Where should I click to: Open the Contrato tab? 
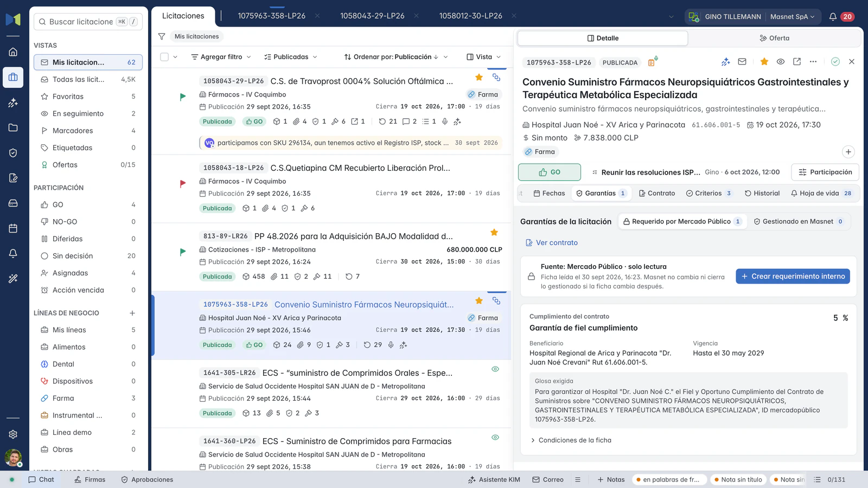[x=657, y=193]
